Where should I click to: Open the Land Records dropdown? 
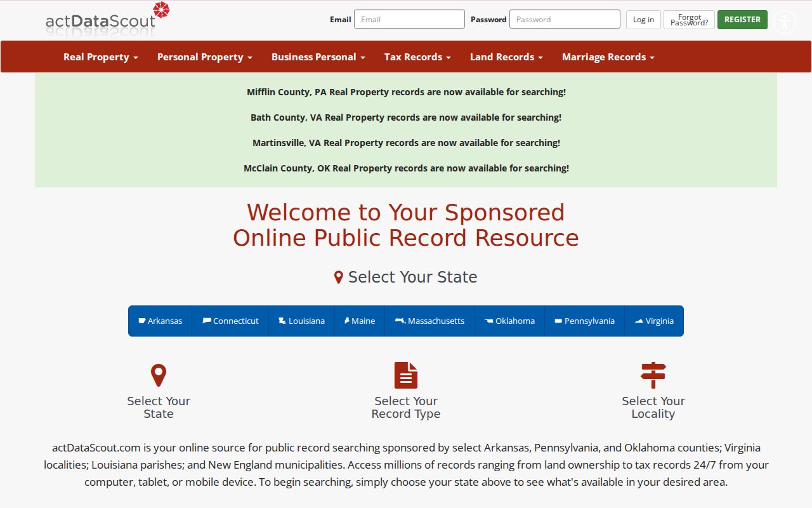506,57
